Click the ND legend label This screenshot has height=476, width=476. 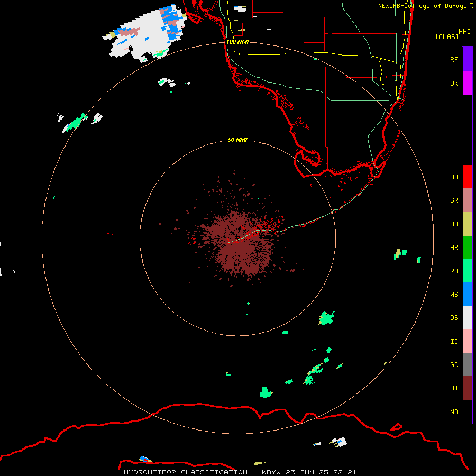tap(454, 412)
